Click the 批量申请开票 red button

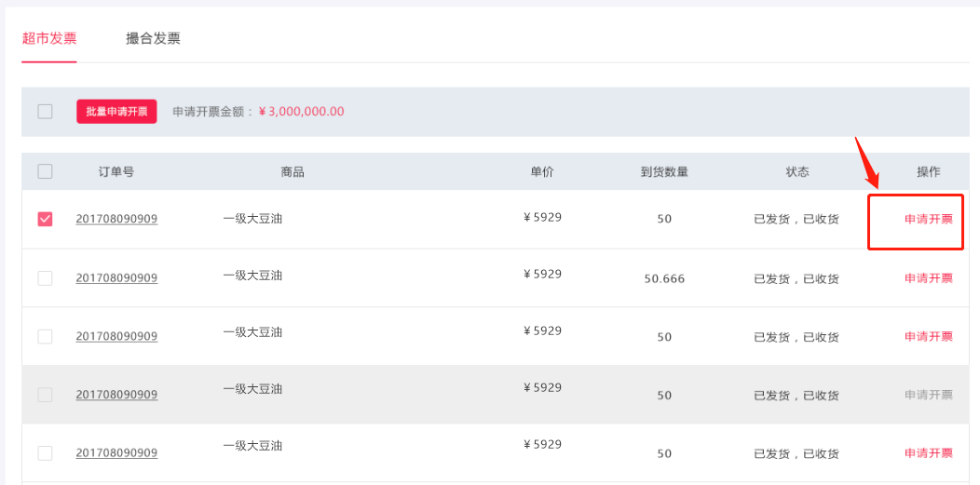[x=116, y=112]
